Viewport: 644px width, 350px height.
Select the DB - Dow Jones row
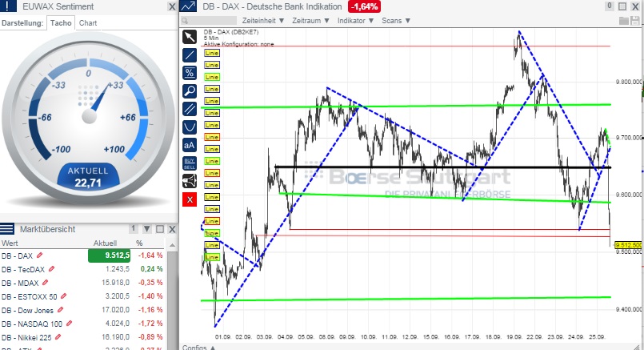82,310
